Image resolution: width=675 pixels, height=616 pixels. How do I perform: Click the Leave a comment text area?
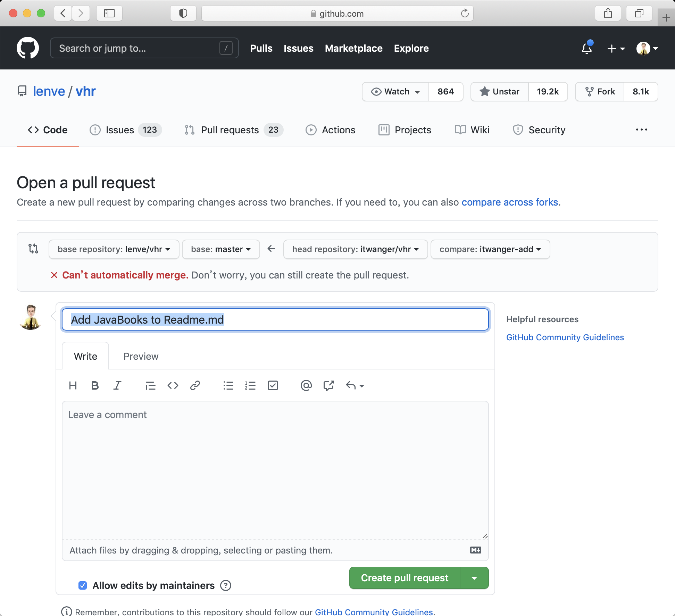coord(275,469)
